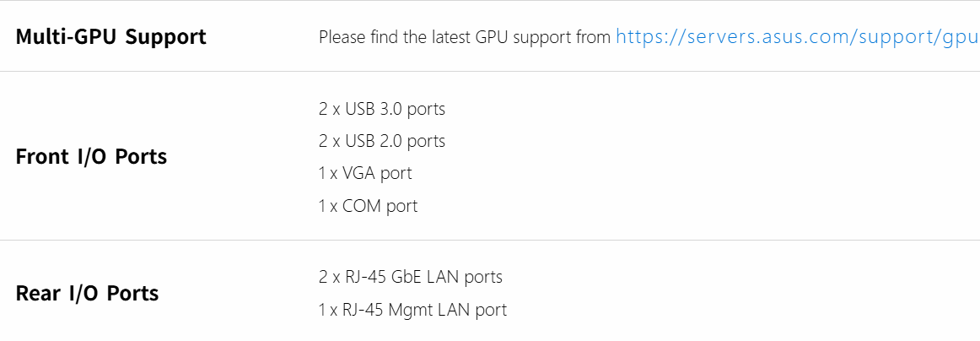Click the "1 x VGA port" line
Screen dimensions: 980x341
pyautogui.click(x=365, y=173)
